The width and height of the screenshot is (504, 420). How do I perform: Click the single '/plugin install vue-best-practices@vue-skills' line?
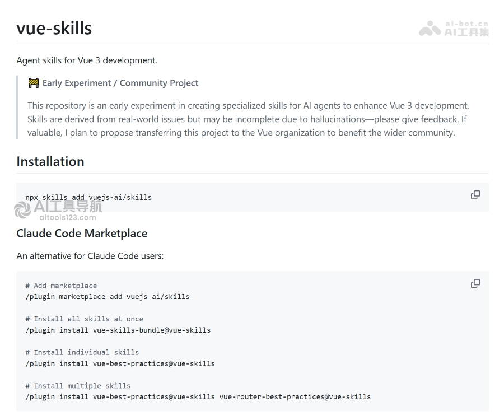[120, 363]
